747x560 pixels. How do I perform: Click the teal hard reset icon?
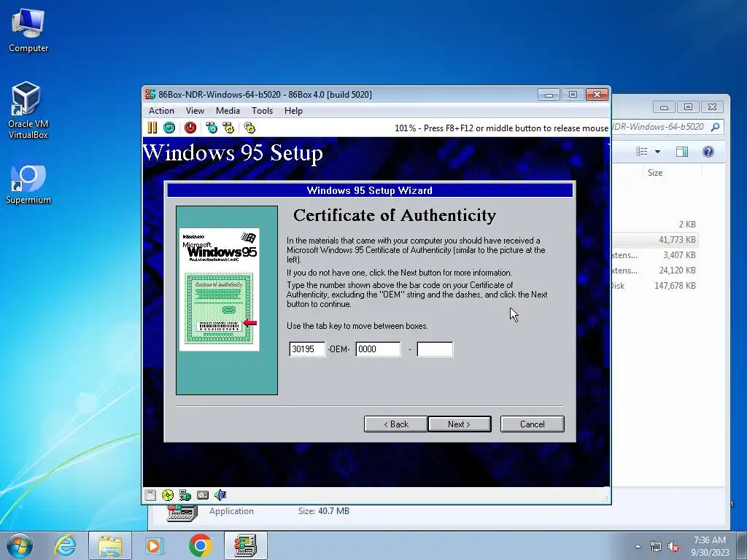[x=169, y=128]
